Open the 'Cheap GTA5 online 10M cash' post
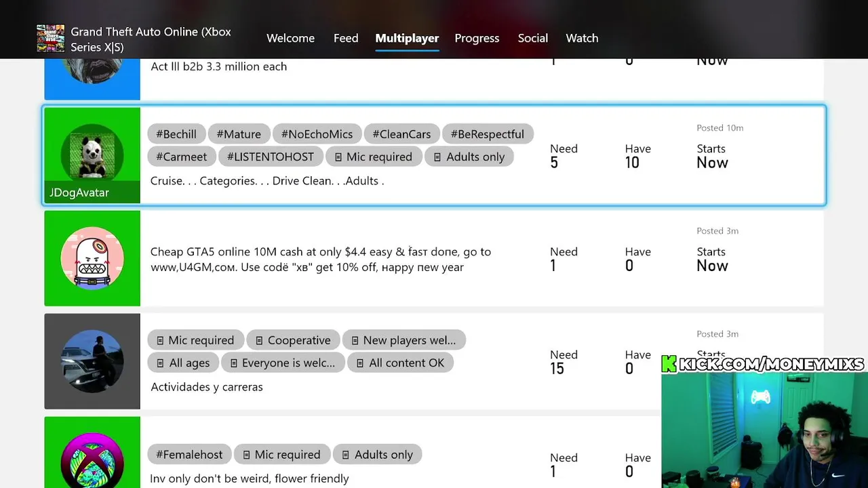The width and height of the screenshot is (868, 488). (x=434, y=258)
